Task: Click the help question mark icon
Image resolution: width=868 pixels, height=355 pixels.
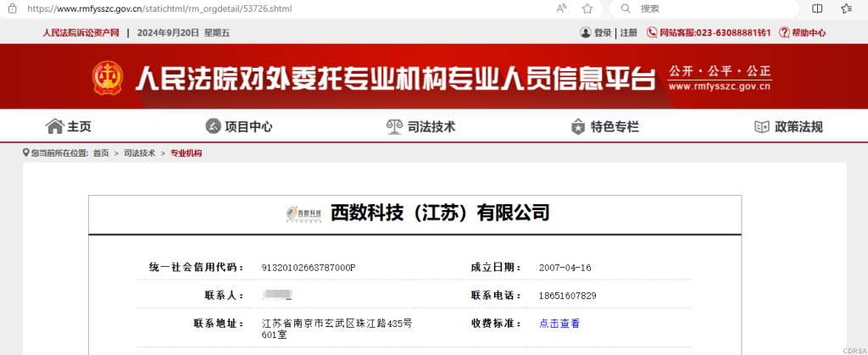Action: pyautogui.click(x=784, y=33)
